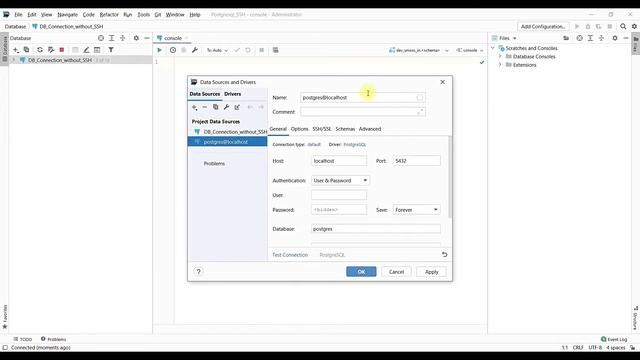Click Add Configuration button
Image resolution: width=640 pixels, height=360 pixels.
point(543,27)
